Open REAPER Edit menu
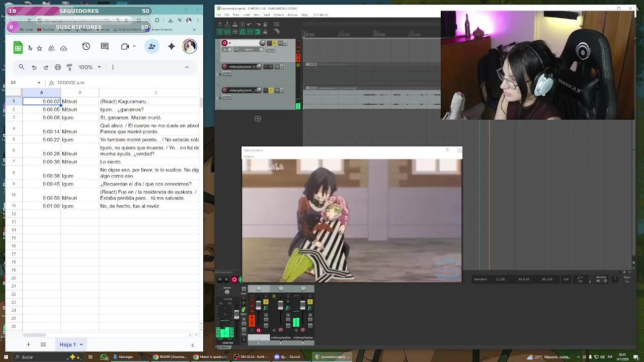644x362 pixels. point(227,15)
